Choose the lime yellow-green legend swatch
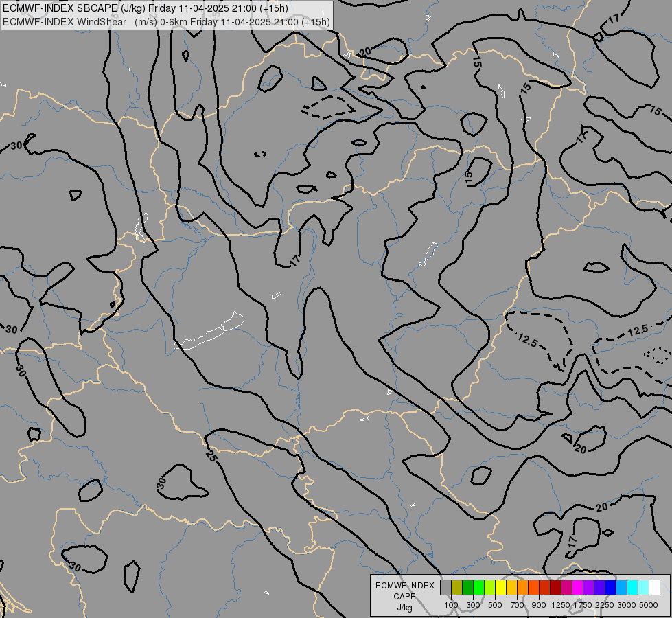 (490, 587)
